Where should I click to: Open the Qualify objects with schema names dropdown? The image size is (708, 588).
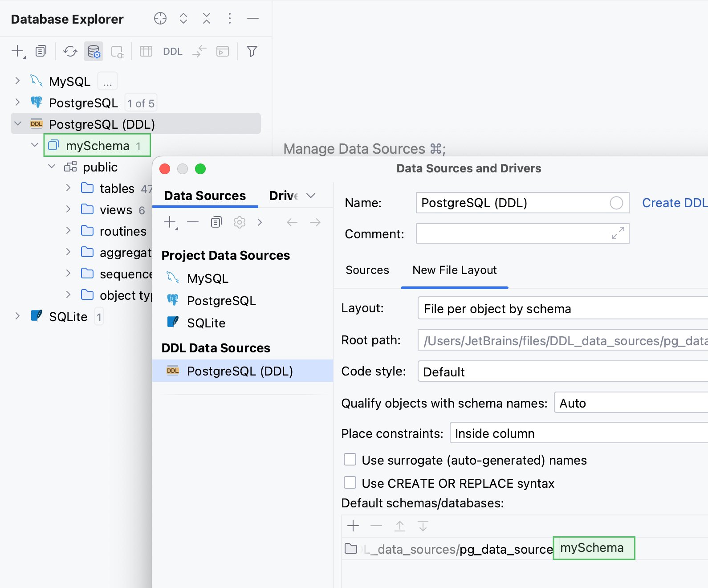tap(631, 403)
